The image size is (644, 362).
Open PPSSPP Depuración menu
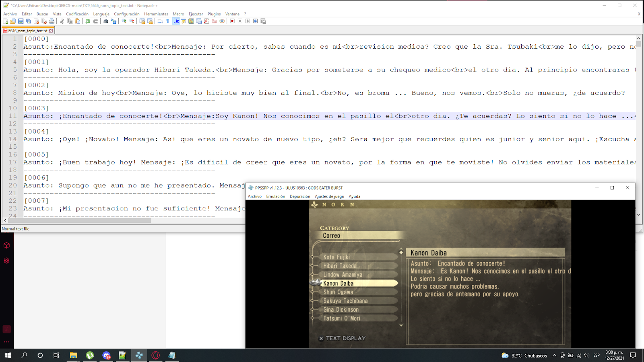click(300, 197)
